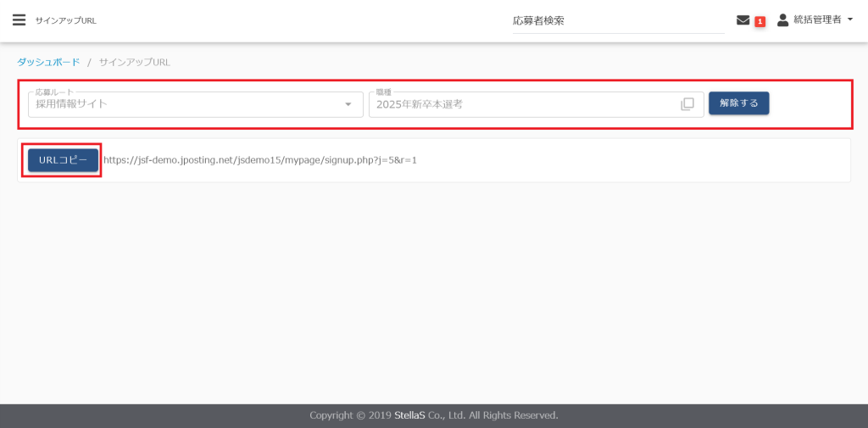Click the job selection icon in 職種 field
Image resolution: width=868 pixels, height=428 pixels.
pos(687,104)
